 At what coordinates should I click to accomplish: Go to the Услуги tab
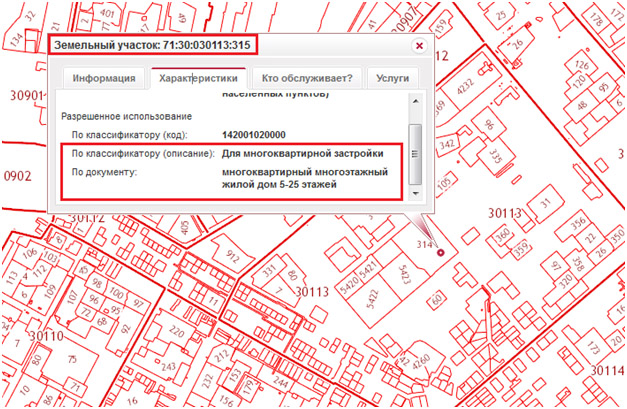(x=394, y=78)
